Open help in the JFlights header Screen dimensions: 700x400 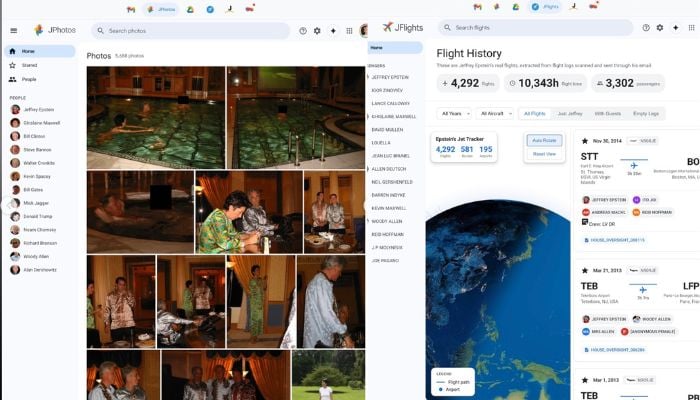pos(646,28)
